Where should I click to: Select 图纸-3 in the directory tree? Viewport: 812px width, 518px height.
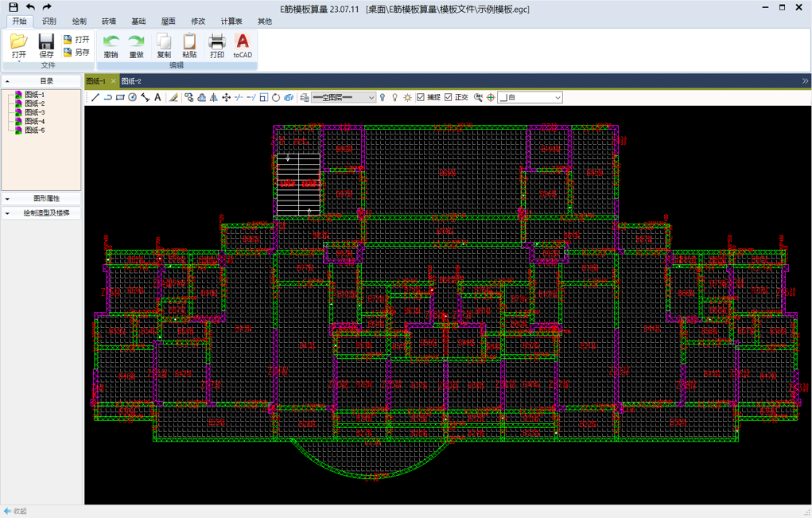pos(34,112)
